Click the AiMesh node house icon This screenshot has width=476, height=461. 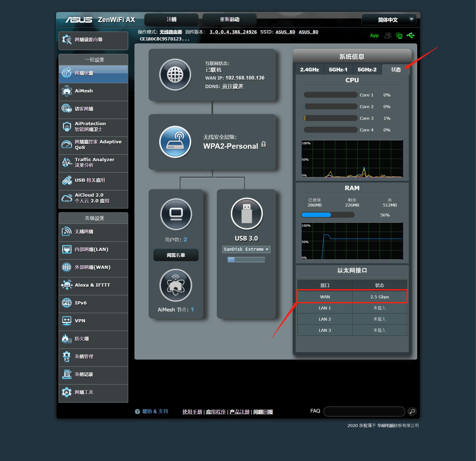tap(176, 285)
